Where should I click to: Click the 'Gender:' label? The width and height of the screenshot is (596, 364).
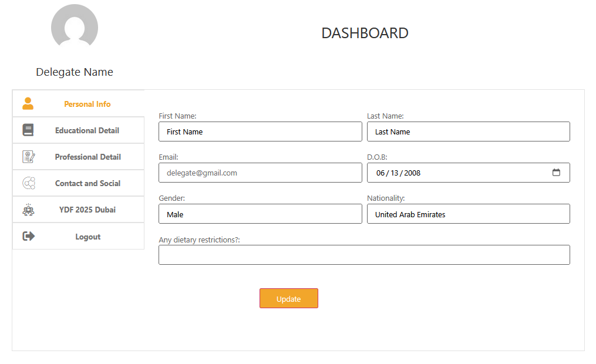tap(172, 198)
